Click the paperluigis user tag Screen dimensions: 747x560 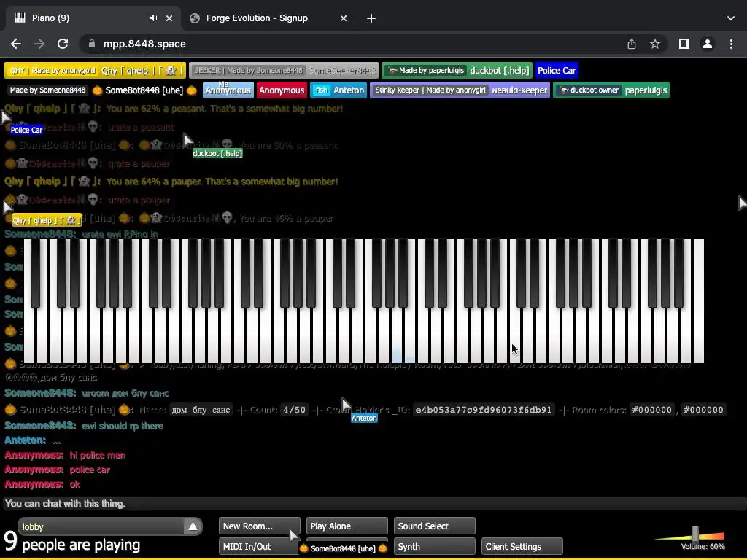coord(611,90)
